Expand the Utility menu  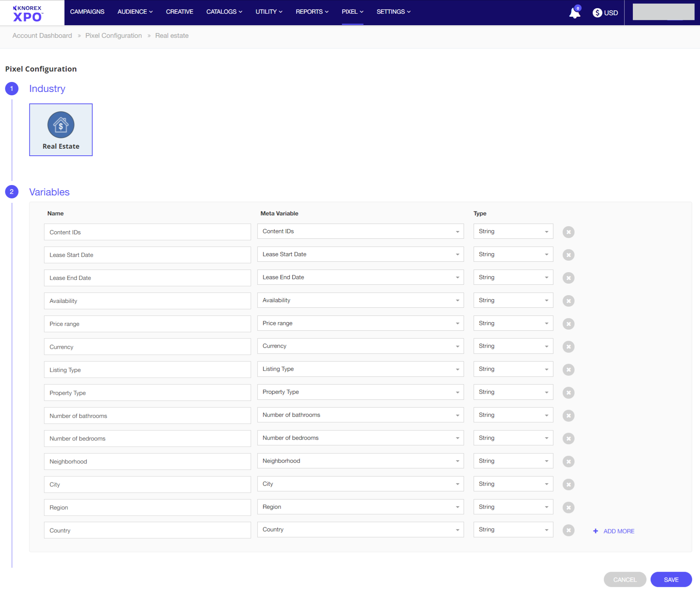click(x=269, y=12)
